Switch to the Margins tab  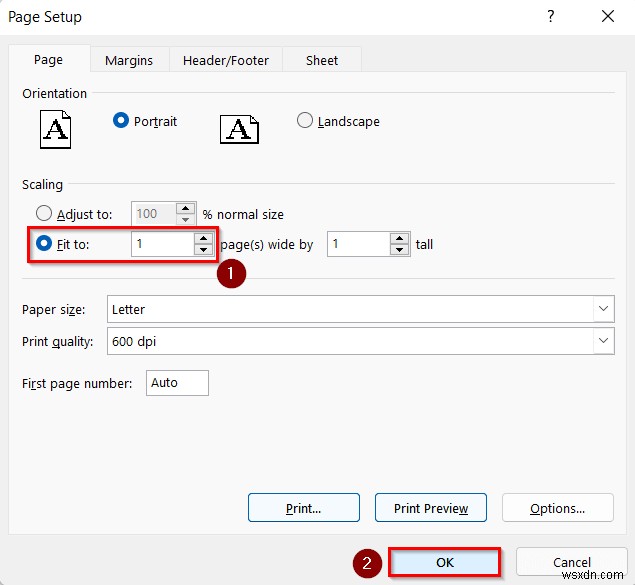pos(129,61)
